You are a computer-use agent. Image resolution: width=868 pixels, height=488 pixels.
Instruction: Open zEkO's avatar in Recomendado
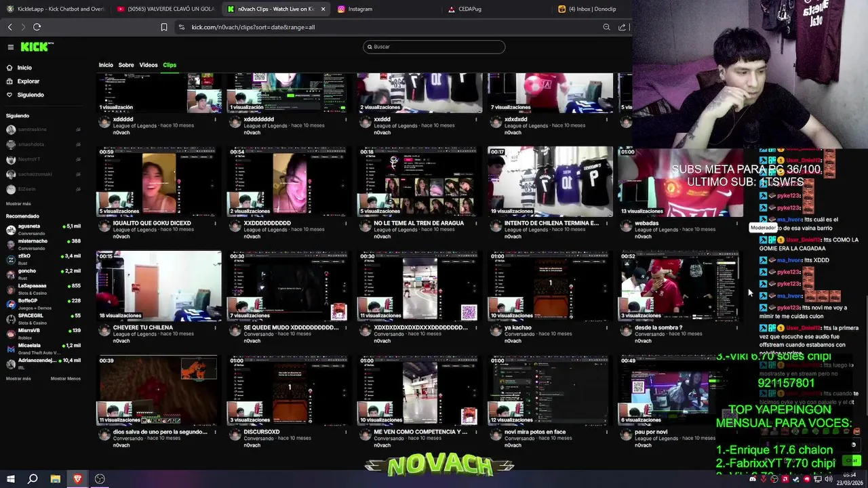pos(11,259)
